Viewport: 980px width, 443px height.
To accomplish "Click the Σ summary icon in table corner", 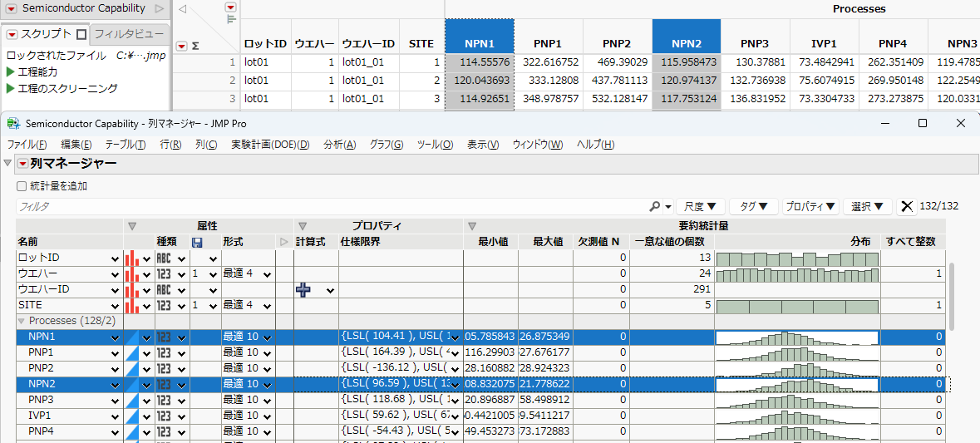I will 195,46.
